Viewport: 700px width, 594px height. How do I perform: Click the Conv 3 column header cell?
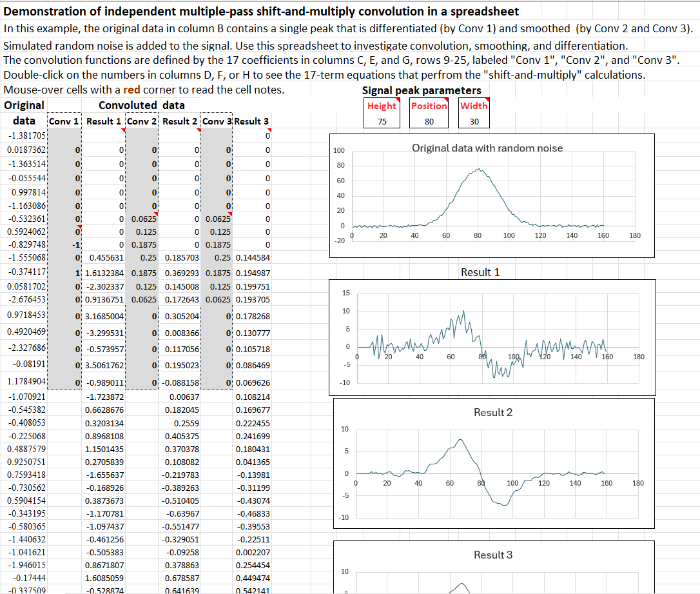tap(217, 121)
